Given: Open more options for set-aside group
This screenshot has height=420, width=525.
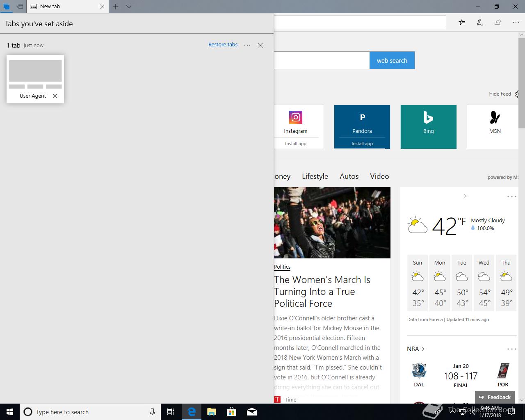Looking at the screenshot, I should coord(247,45).
